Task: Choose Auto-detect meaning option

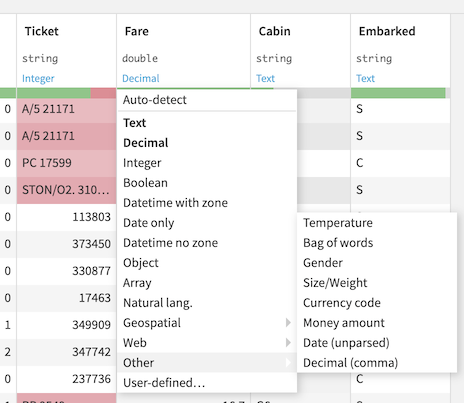Action: click(x=207, y=100)
